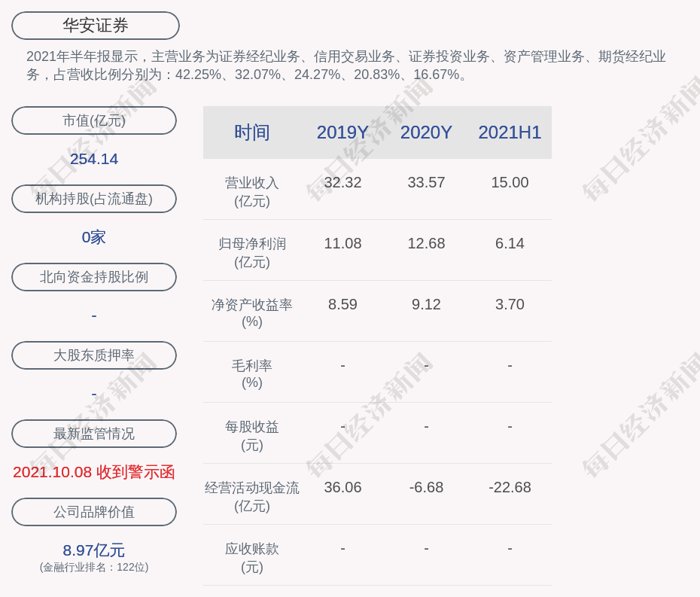Click the 归母净利润(亿元) row label
The image size is (700, 597).
(252, 253)
